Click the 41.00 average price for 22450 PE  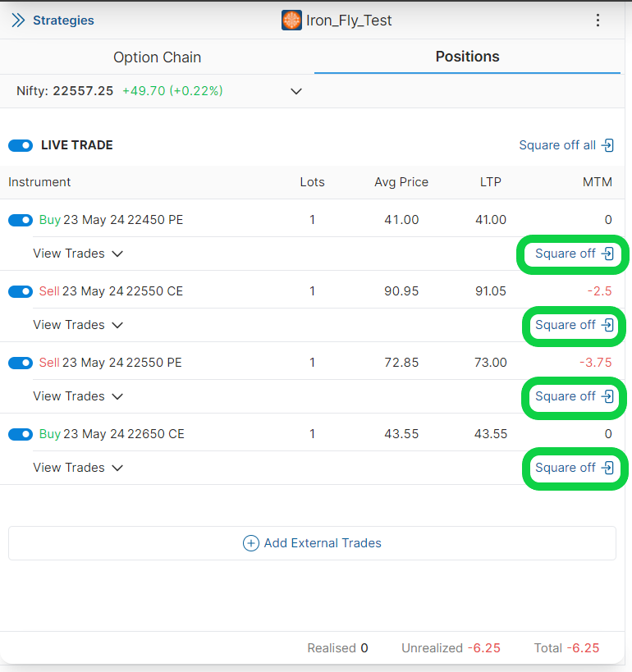[x=401, y=220]
